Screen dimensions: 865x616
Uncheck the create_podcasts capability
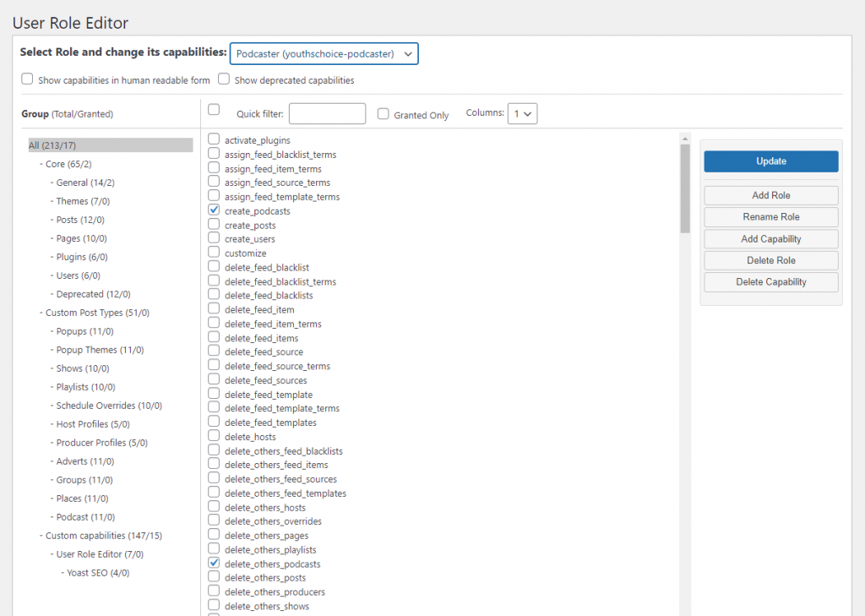[x=214, y=210]
